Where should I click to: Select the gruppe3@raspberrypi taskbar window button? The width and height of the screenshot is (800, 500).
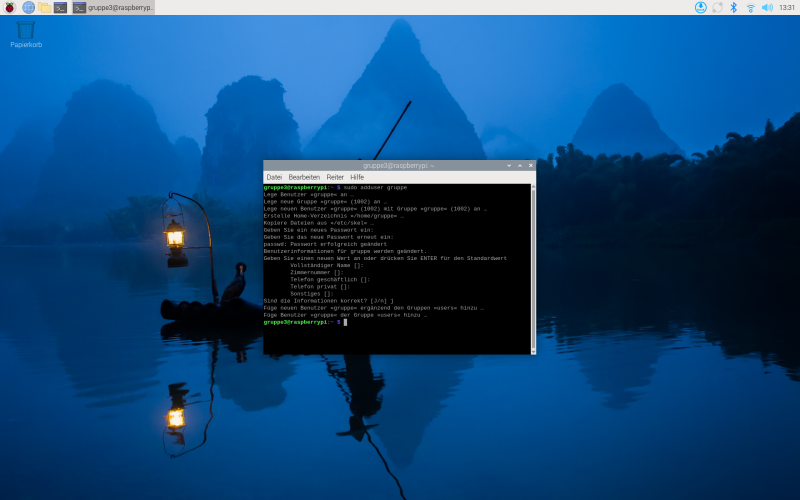(x=113, y=7)
